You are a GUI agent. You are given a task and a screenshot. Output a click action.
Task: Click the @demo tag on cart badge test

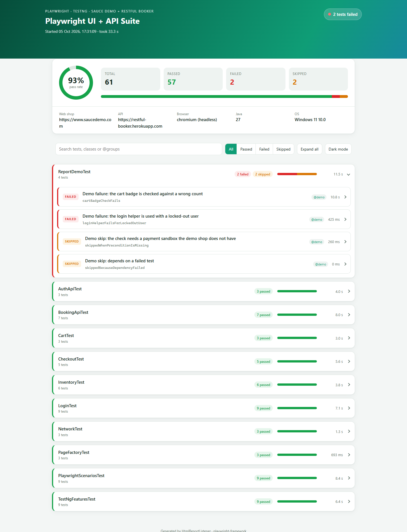[319, 197]
